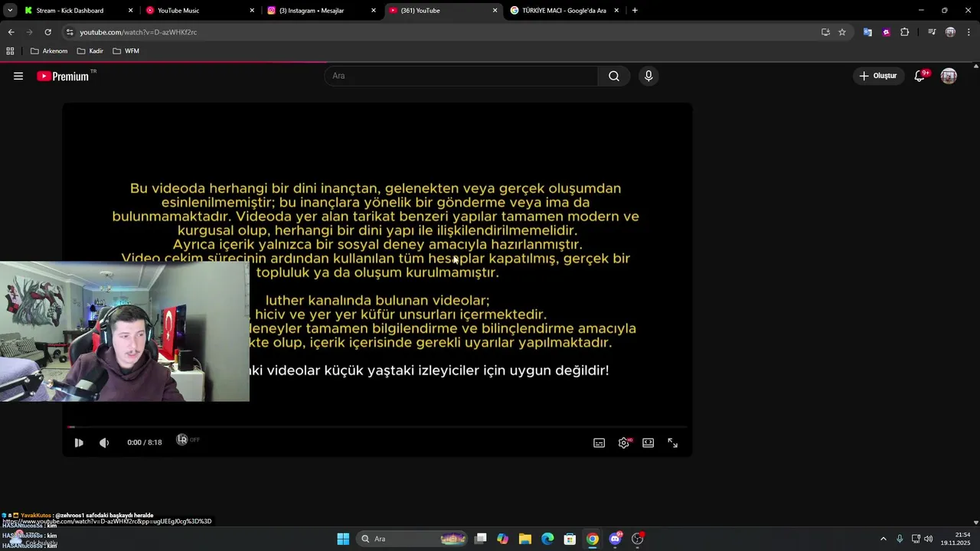Expand the tab search dropdown arrow

pos(10,11)
